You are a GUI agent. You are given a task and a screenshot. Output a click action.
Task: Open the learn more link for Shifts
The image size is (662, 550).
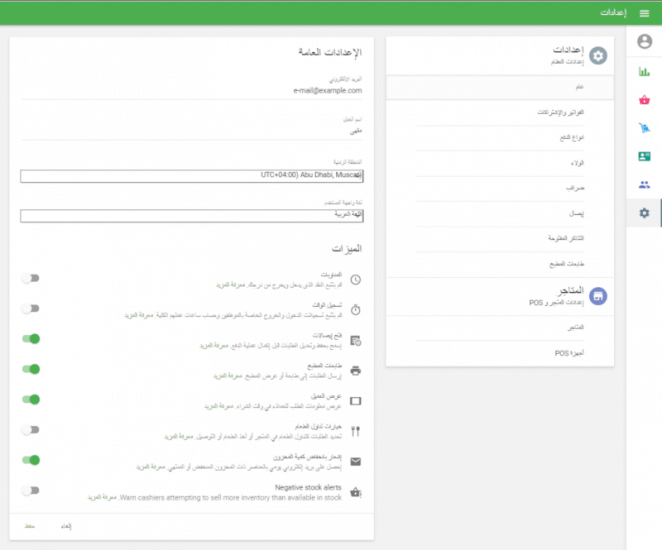[231, 285]
